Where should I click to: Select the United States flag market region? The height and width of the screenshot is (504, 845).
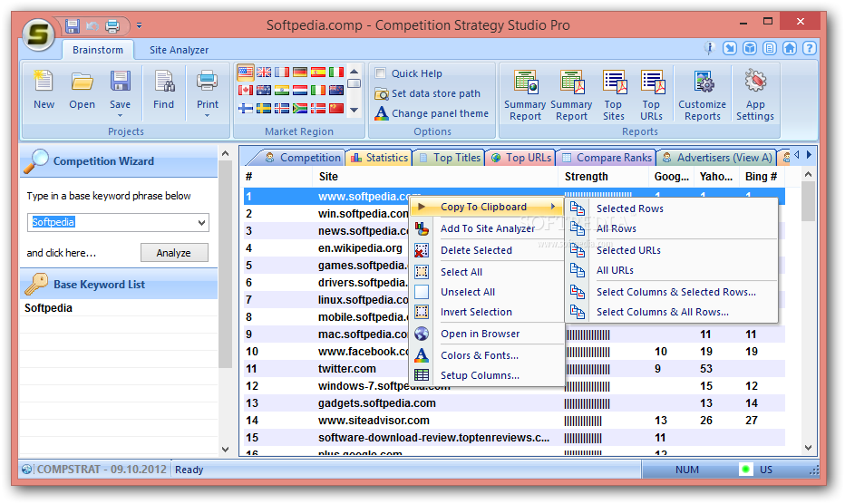pos(246,72)
